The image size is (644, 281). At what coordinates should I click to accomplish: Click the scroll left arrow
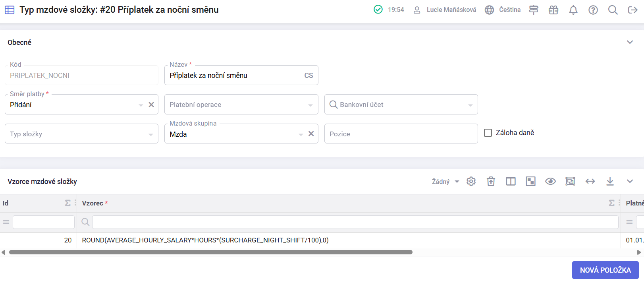point(4,252)
